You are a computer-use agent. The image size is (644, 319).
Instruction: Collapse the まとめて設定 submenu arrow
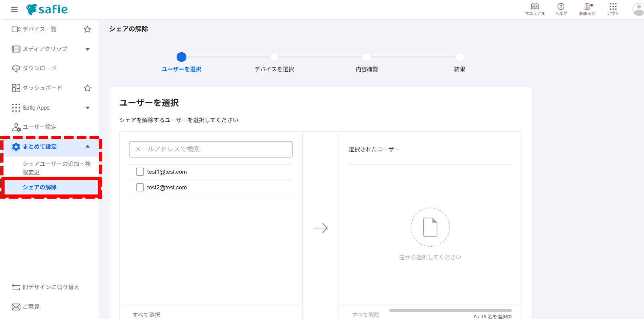(x=87, y=146)
